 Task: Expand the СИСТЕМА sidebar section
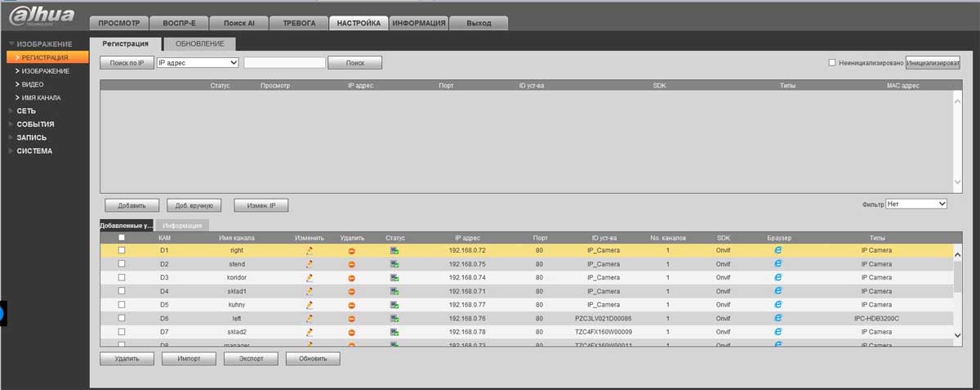click(x=33, y=151)
